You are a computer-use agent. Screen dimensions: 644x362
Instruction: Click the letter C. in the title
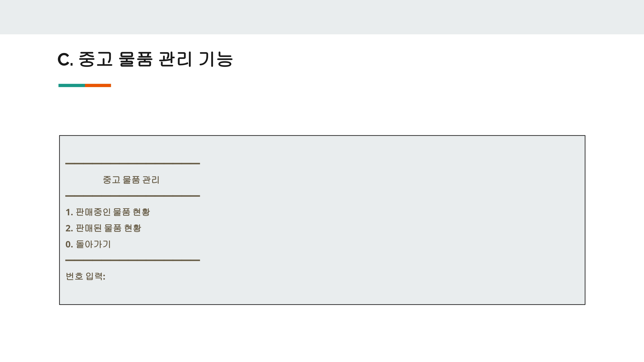pyautogui.click(x=65, y=59)
